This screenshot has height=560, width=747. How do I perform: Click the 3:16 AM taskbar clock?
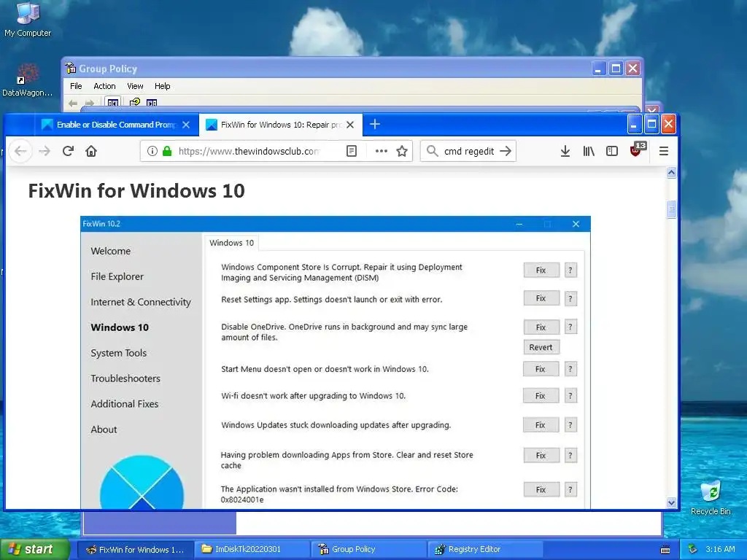720,549
